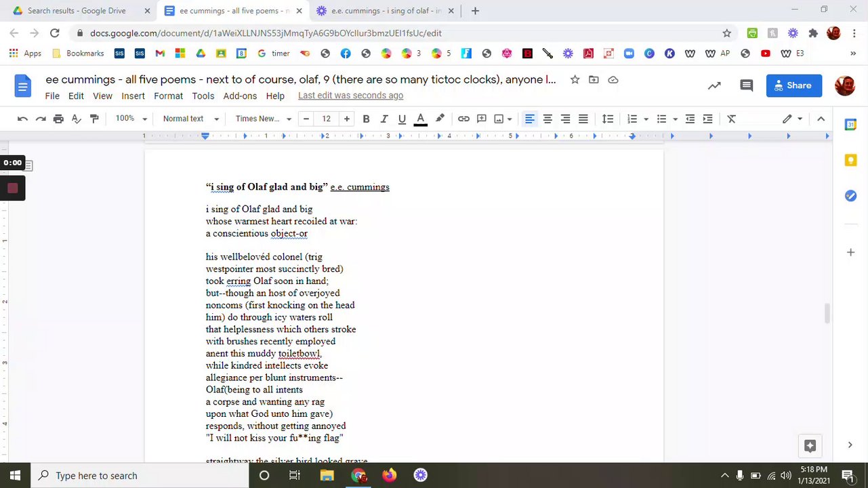Toggle underline formatting
The width and height of the screenshot is (868, 488).
coord(402,119)
